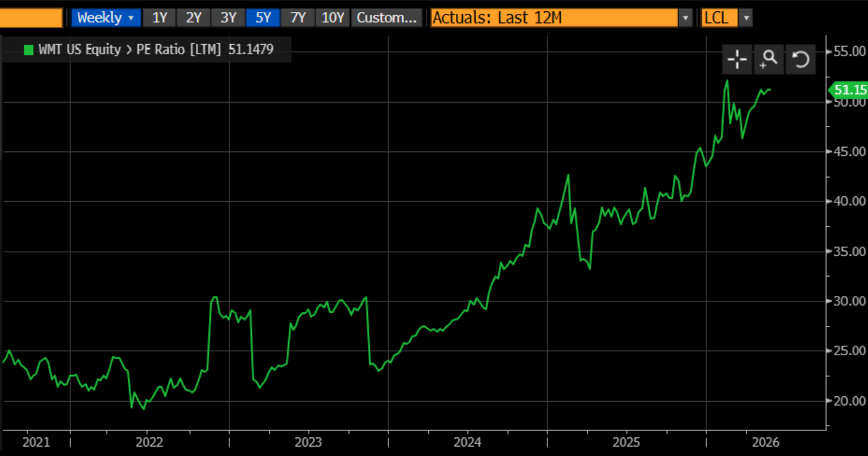
Task: Click the 2023 x-axis label
Action: coord(308,442)
